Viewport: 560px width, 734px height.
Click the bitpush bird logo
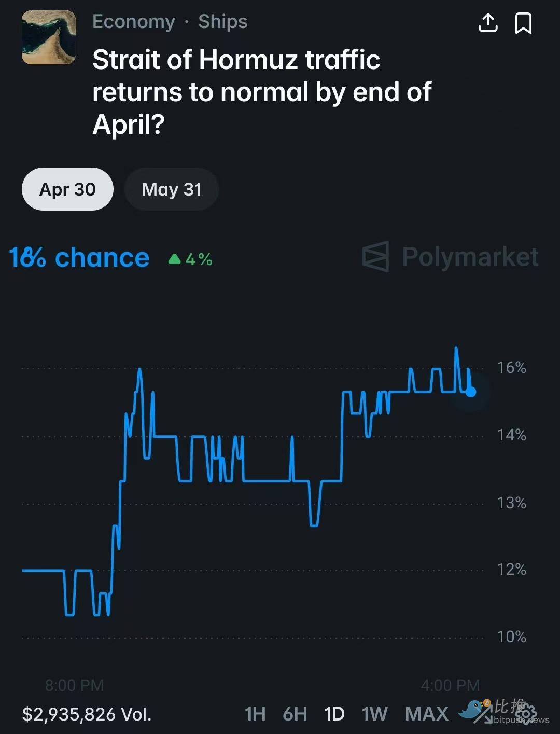(473, 710)
